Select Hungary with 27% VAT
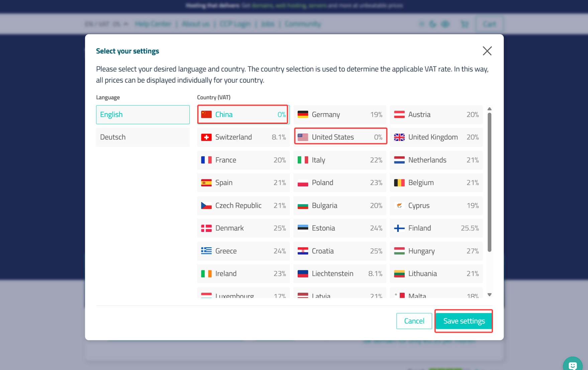This screenshot has height=370, width=588. point(436,251)
